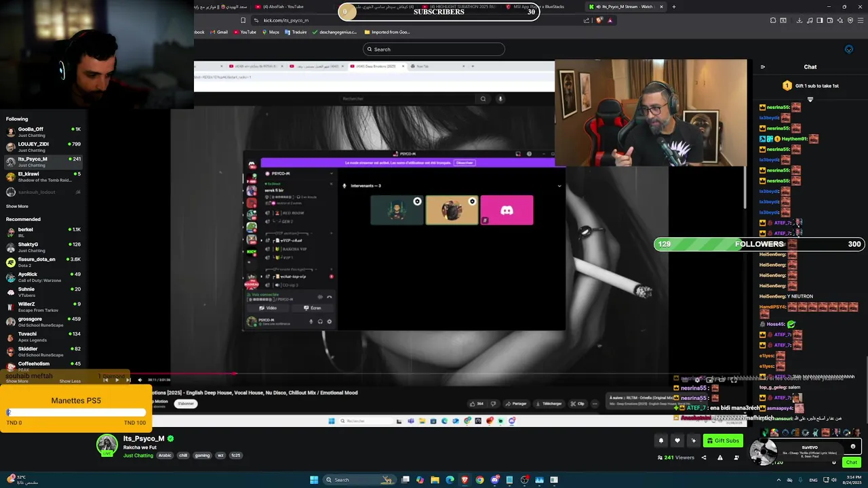
Task: Click the gaming stream tag
Action: click(x=202, y=455)
